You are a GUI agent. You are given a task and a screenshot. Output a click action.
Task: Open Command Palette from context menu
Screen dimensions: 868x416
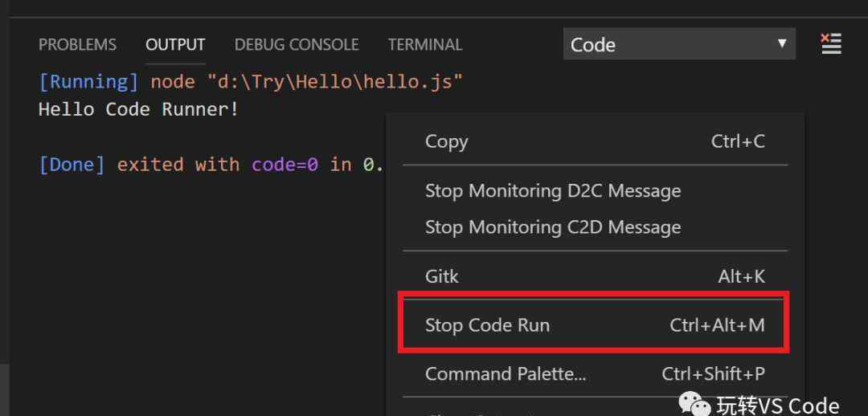click(595, 374)
